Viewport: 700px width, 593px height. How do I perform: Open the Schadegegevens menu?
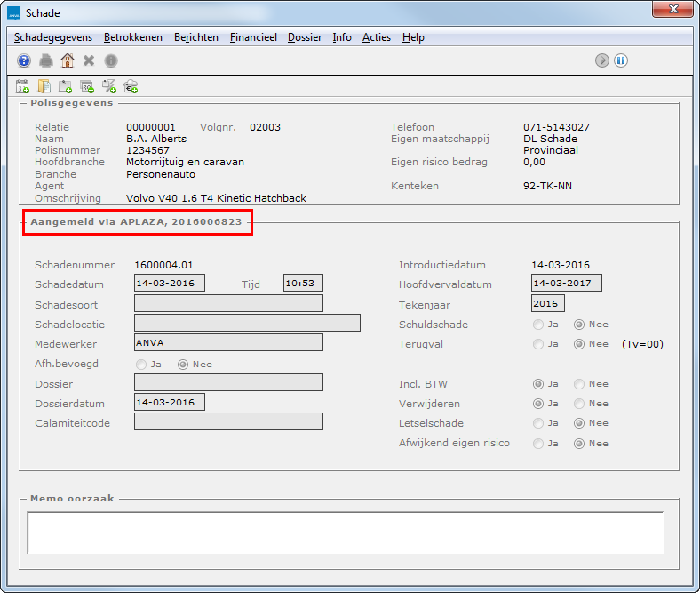pos(53,37)
